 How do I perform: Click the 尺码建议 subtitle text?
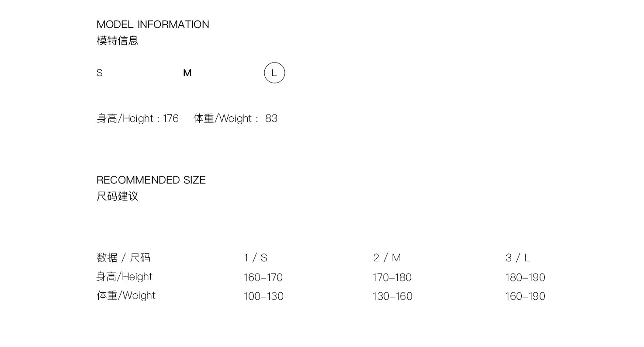118,196
